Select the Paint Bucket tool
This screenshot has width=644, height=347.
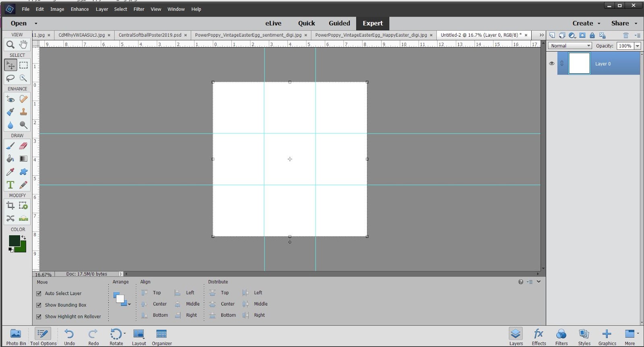point(10,159)
